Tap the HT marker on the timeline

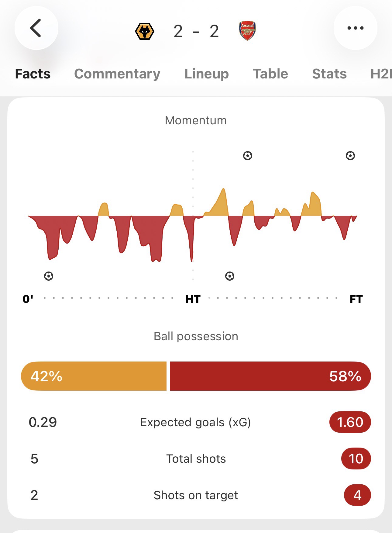(193, 299)
